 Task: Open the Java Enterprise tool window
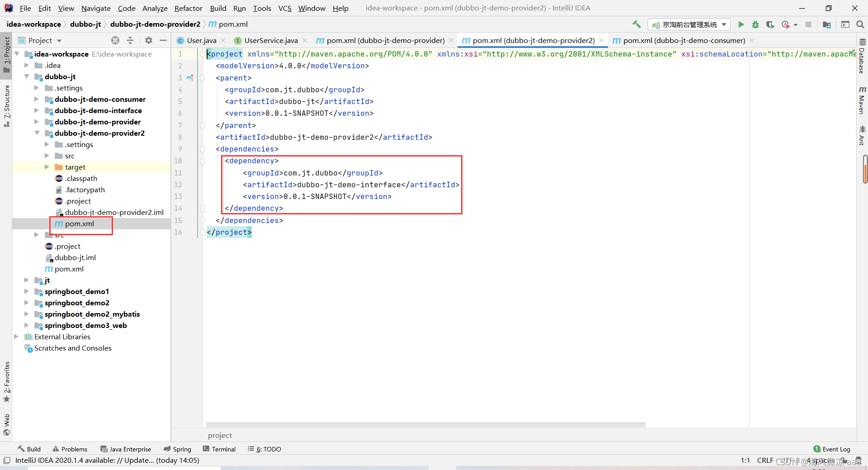126,449
